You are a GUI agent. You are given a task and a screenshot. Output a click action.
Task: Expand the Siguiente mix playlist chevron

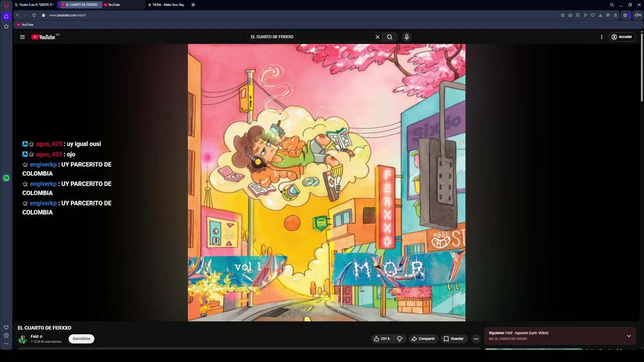628,336
